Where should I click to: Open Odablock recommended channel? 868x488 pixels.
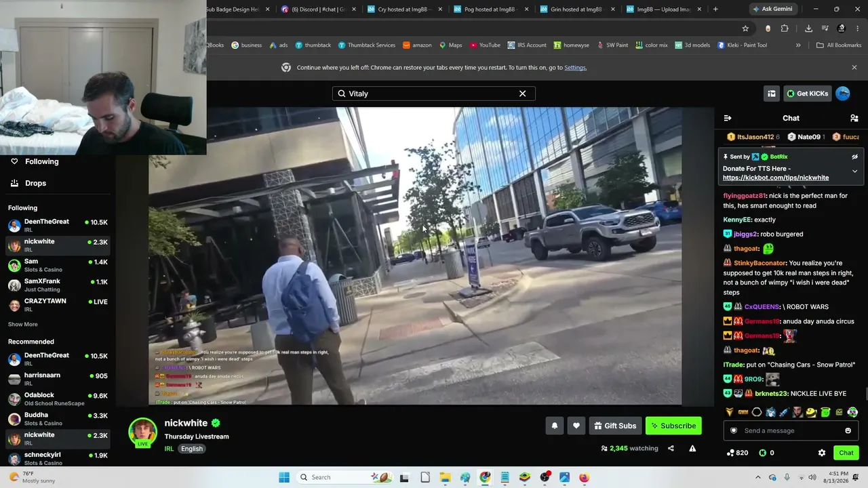(x=58, y=399)
